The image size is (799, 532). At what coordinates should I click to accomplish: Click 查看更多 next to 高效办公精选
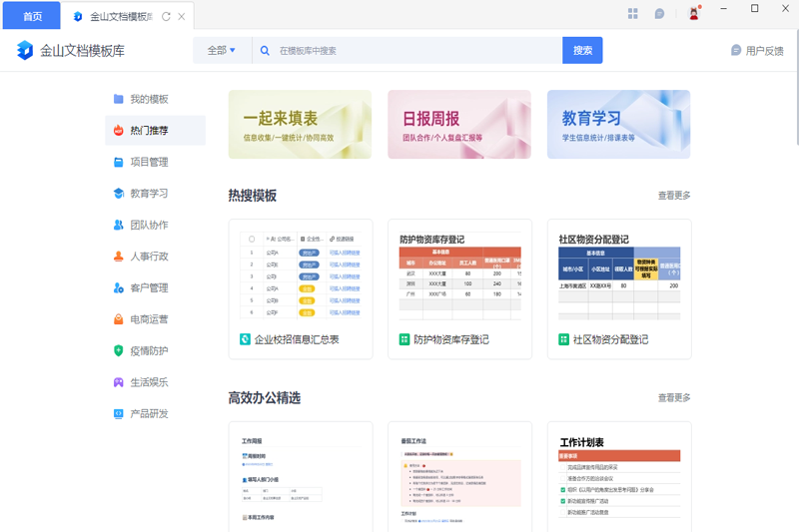click(x=674, y=397)
